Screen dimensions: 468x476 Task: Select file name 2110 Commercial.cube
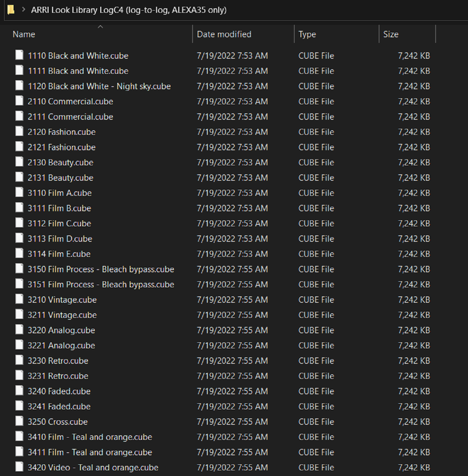[x=70, y=101]
